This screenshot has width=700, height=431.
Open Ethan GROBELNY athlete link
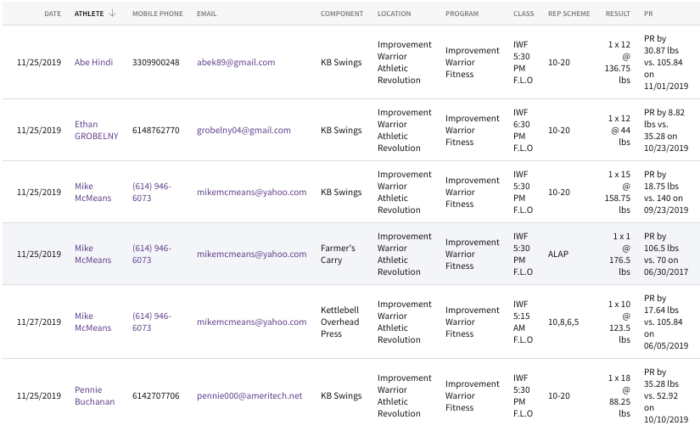click(96, 130)
